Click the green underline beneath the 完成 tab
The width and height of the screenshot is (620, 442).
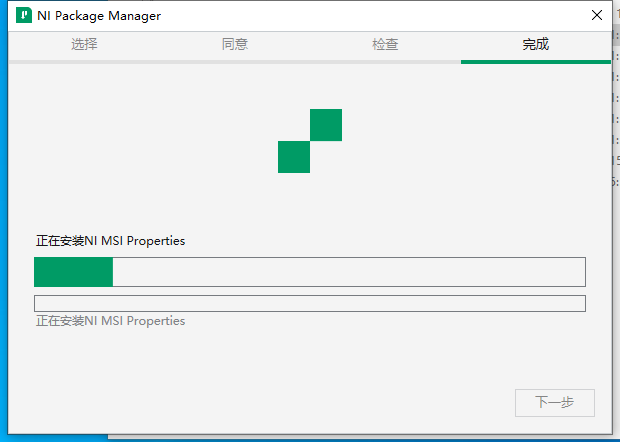tap(536, 62)
